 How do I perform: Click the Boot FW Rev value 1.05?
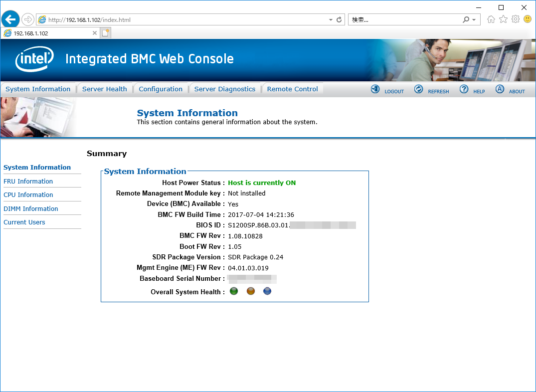coord(235,247)
